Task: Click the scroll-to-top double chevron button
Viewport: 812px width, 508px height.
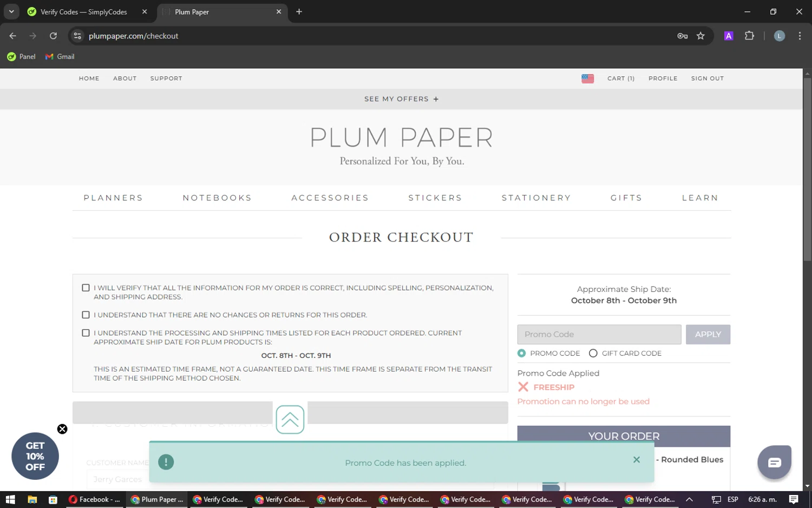Action: (290, 419)
